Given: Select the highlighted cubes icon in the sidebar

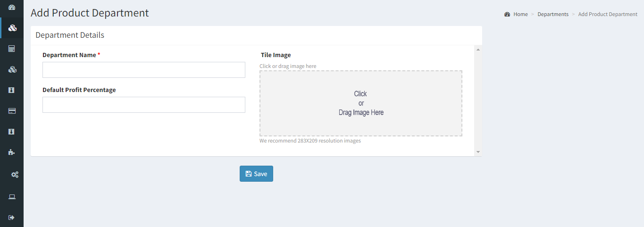Looking at the screenshot, I should (x=13, y=28).
